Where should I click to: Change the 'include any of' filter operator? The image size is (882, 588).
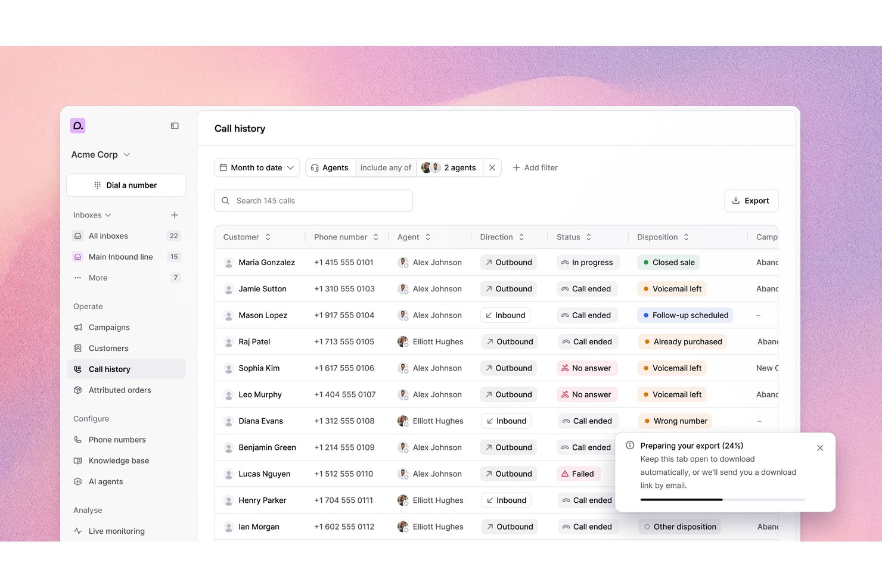coord(386,168)
